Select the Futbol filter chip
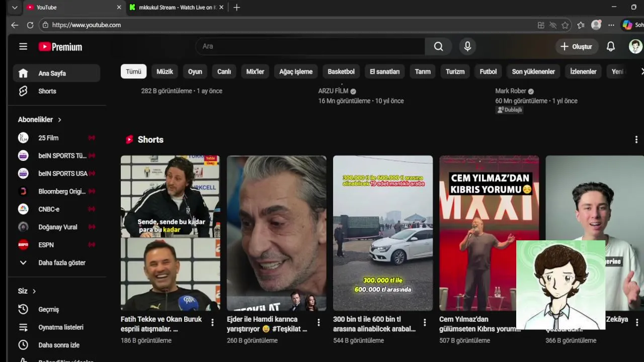Viewport: 644px width, 362px height. (x=488, y=71)
